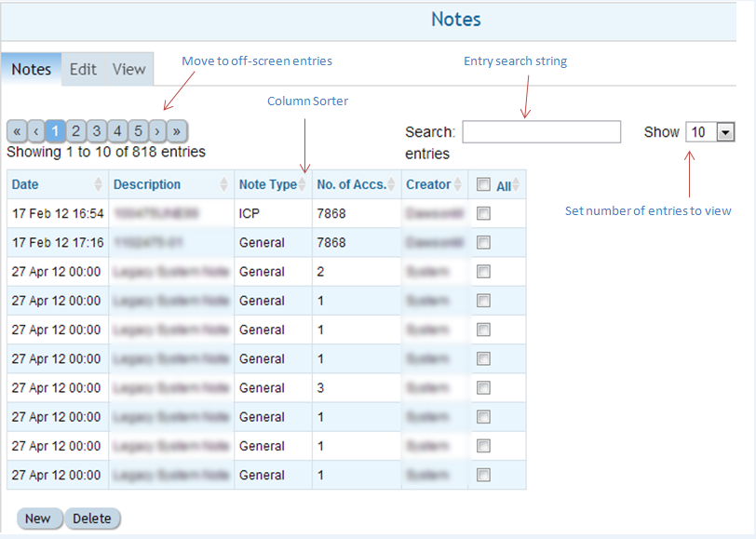Focus the Search input field
756x539 pixels.
pyautogui.click(x=541, y=132)
